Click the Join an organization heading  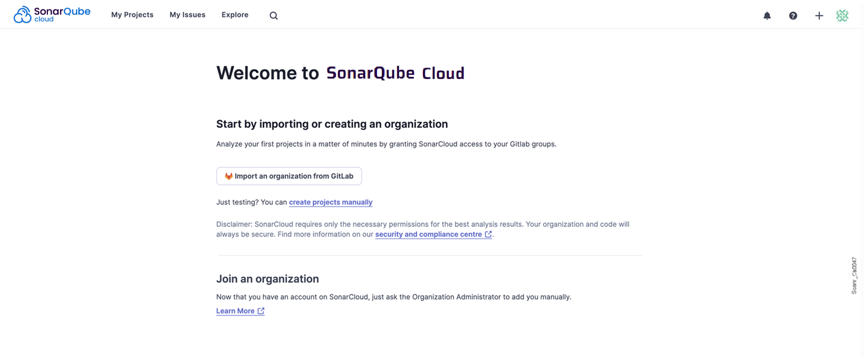[x=267, y=279]
